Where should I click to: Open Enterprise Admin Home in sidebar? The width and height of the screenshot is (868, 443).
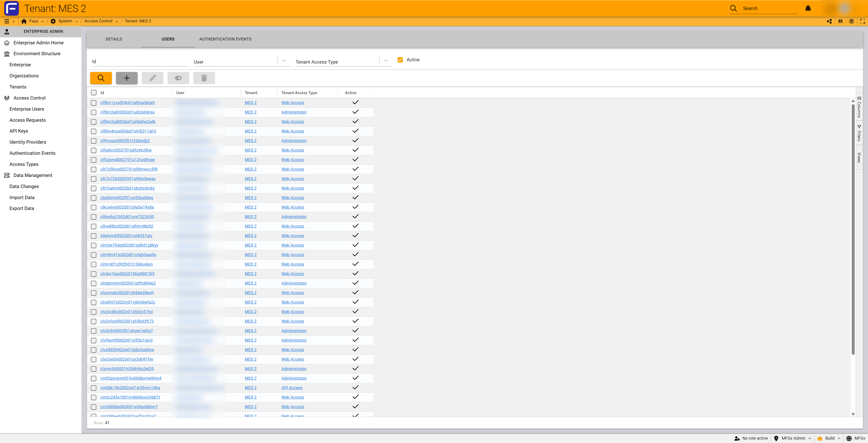pyautogui.click(x=38, y=43)
